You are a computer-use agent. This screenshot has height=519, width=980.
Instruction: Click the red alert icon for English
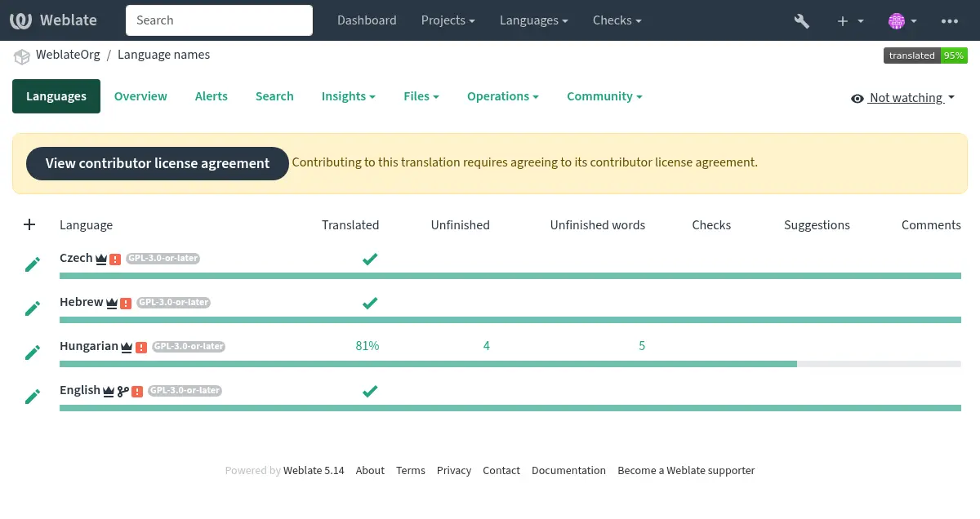pyautogui.click(x=137, y=392)
